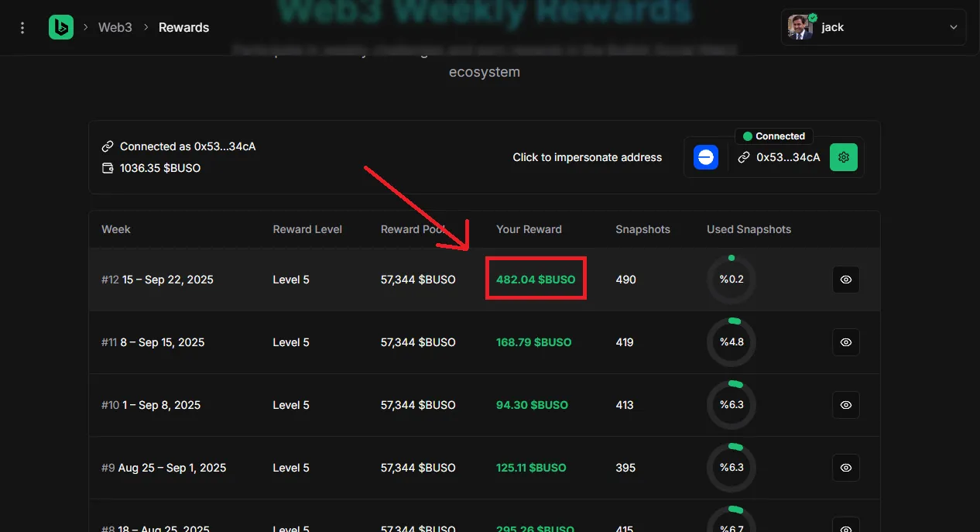Click the 0x53...34cA address button
980x532 pixels.
[x=779, y=157]
